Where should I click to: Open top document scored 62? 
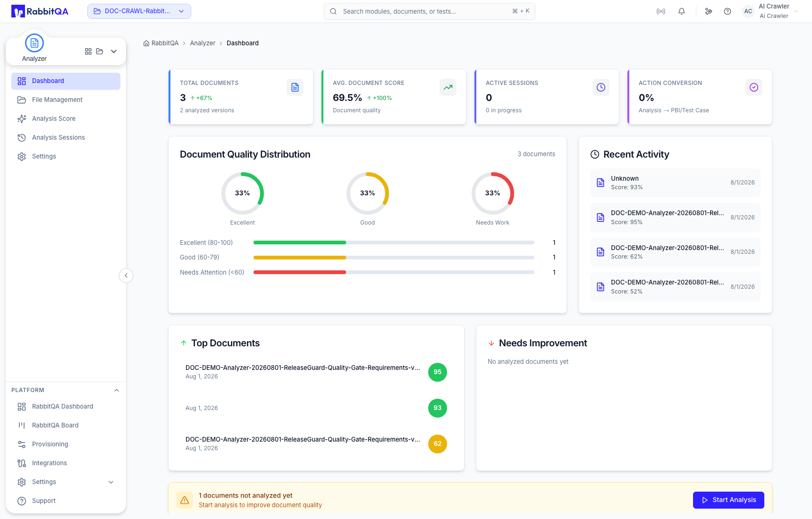316,444
